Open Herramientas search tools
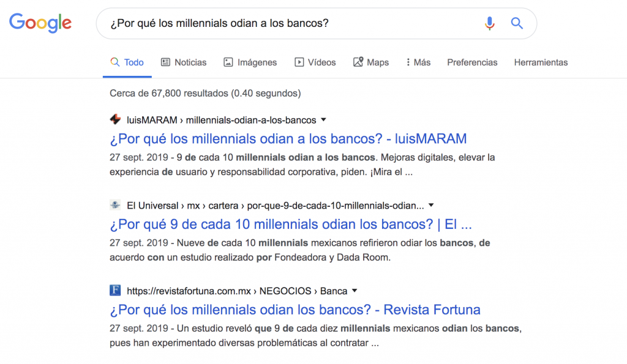This screenshot has height=364, width=627. [x=541, y=62]
